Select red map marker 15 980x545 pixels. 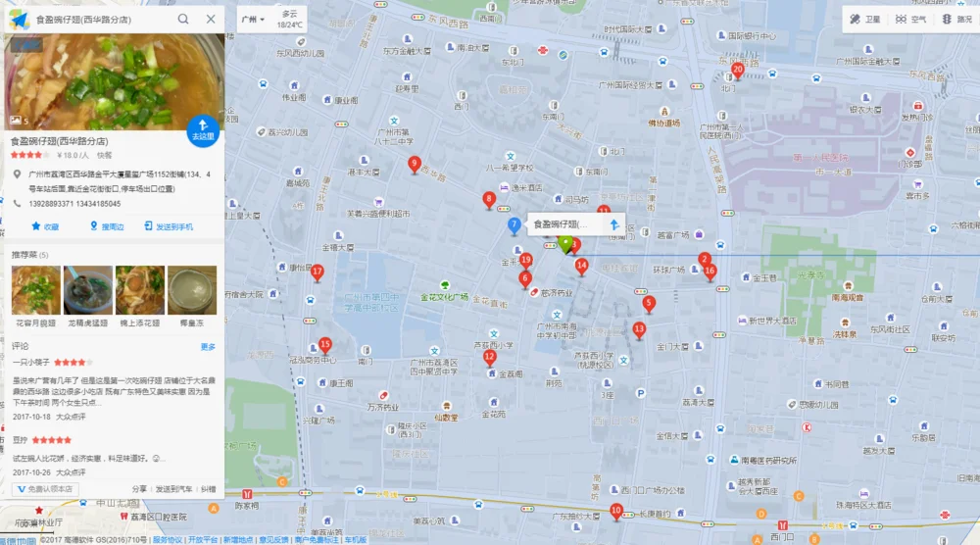pyautogui.click(x=325, y=345)
